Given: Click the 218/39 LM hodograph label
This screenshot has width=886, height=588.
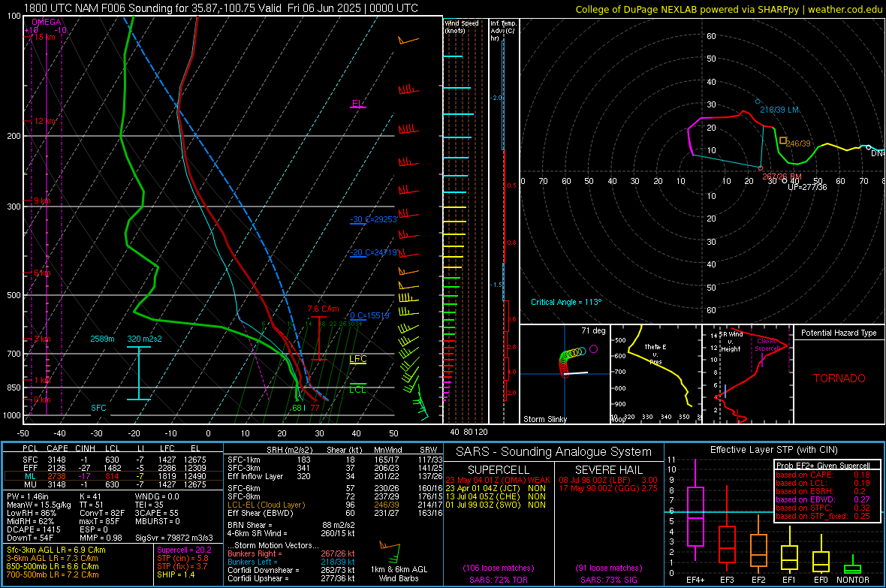Looking at the screenshot, I should [779, 110].
